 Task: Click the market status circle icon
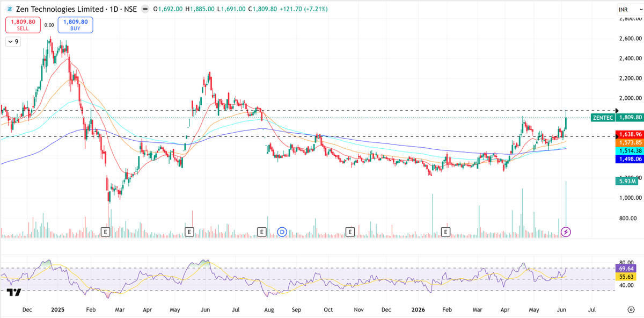tap(145, 9)
